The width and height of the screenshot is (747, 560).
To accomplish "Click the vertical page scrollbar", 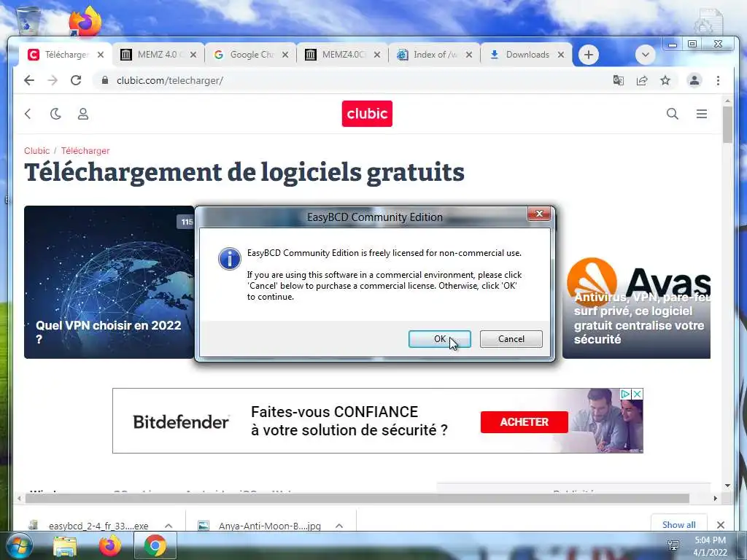I will click(727, 125).
